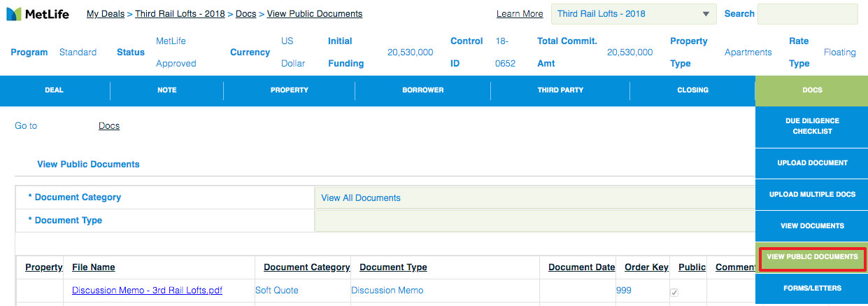Click the Discussion Memo document type cell
Viewport: 868px width, 306px height.
coord(387,291)
